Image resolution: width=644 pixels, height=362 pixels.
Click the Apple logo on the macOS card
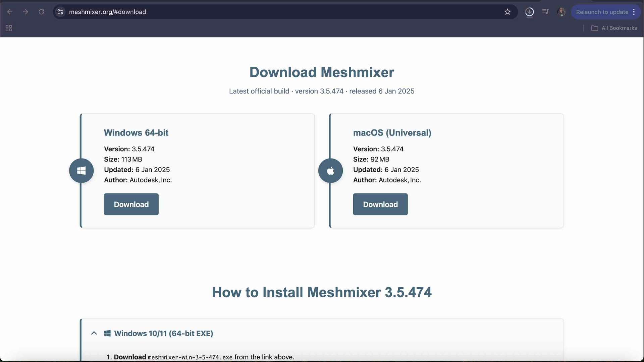[x=330, y=171]
